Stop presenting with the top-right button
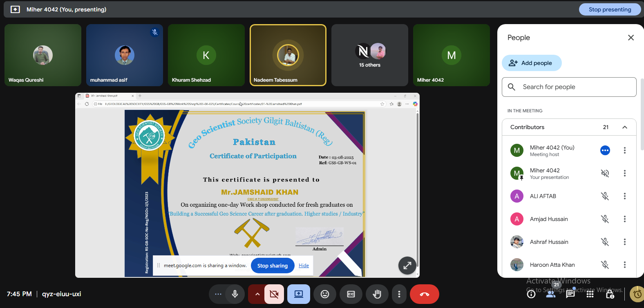This screenshot has height=308, width=644. coord(610,9)
